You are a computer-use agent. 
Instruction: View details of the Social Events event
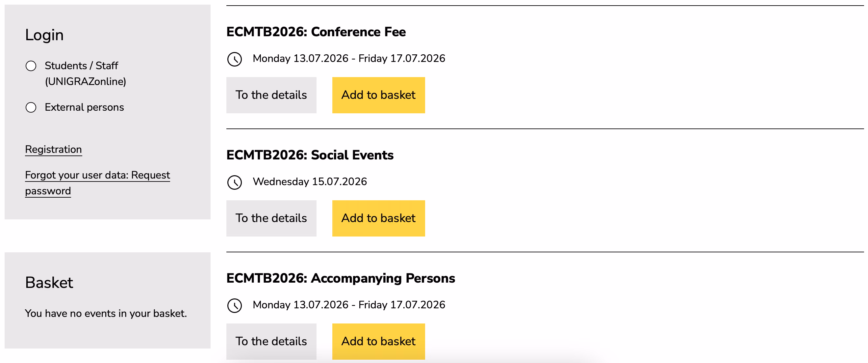click(271, 218)
